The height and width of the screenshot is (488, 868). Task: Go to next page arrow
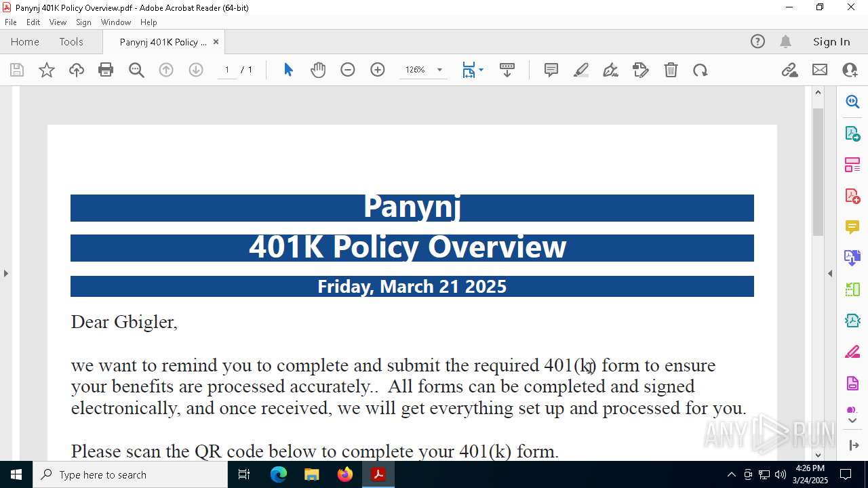[x=196, y=70]
